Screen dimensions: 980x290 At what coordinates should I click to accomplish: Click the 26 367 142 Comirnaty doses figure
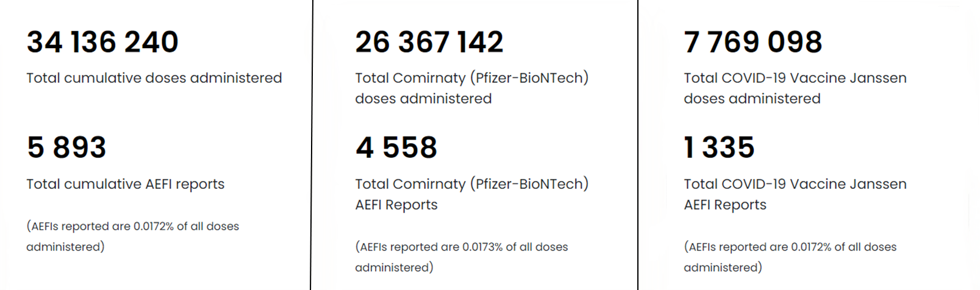429,42
